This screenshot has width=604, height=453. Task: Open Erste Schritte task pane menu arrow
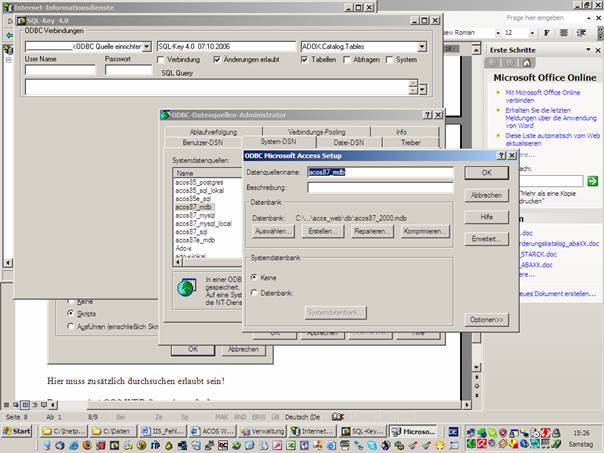tap(588, 50)
